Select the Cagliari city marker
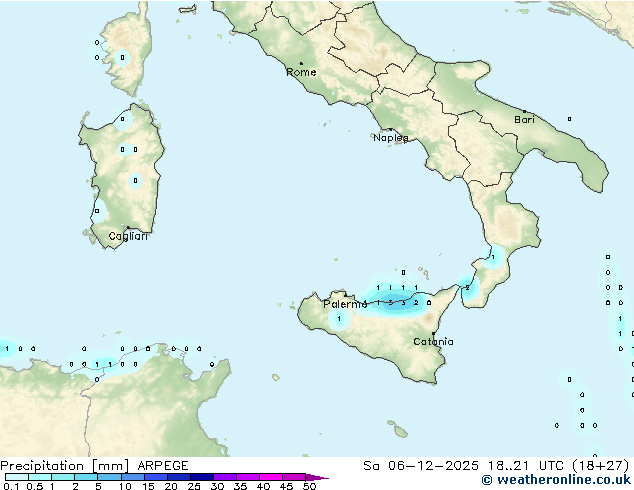The image size is (634, 490). [127, 229]
